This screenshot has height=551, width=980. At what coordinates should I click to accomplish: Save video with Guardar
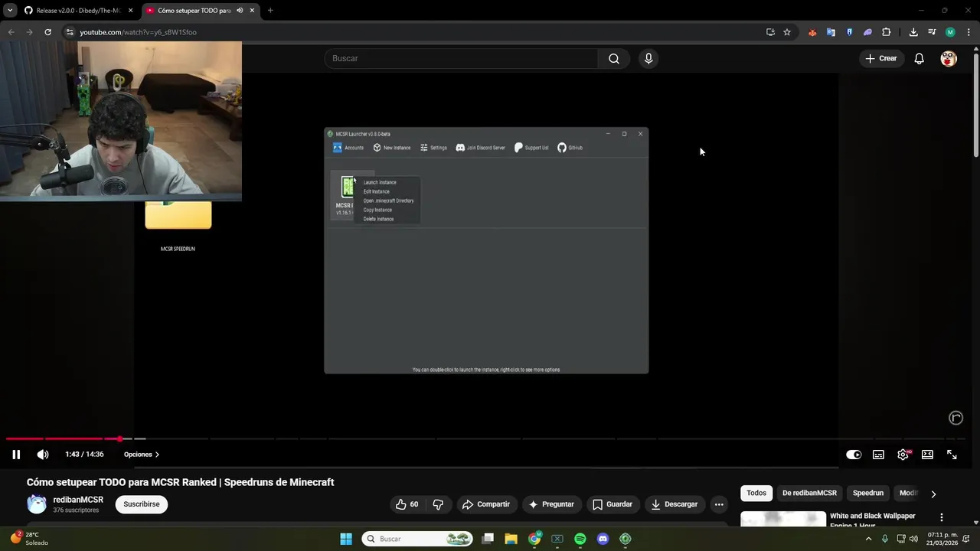[612, 504]
